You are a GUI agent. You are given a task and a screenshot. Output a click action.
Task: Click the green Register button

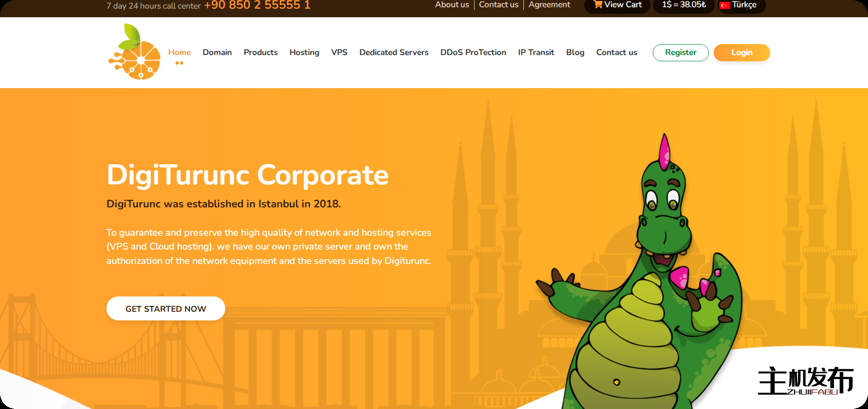[681, 53]
